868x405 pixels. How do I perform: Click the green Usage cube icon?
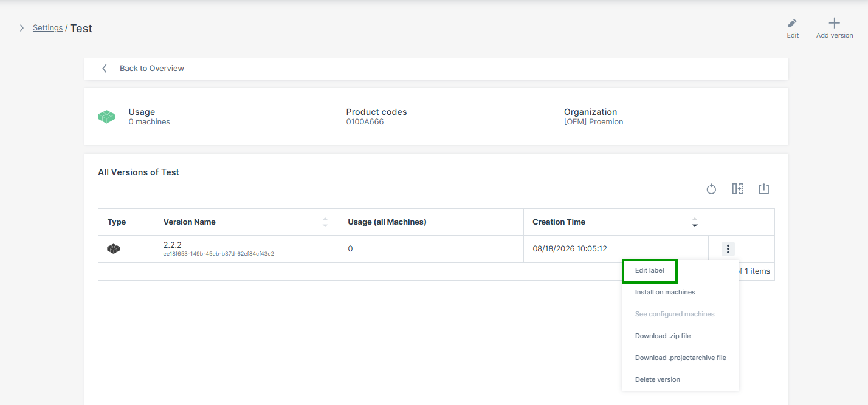point(106,117)
